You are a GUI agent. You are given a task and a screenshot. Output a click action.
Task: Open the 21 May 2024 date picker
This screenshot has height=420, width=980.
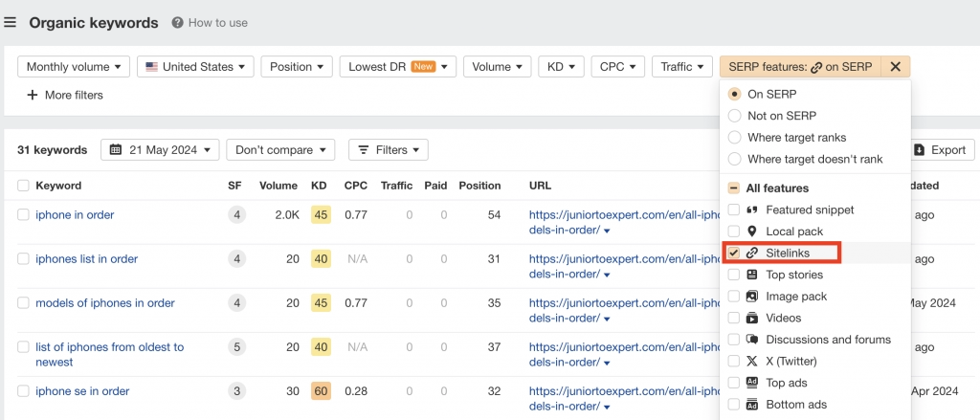click(x=160, y=150)
